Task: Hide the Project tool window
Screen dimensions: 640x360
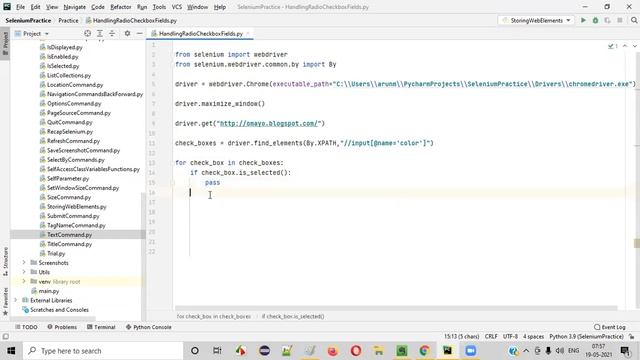Action: [x=139, y=33]
